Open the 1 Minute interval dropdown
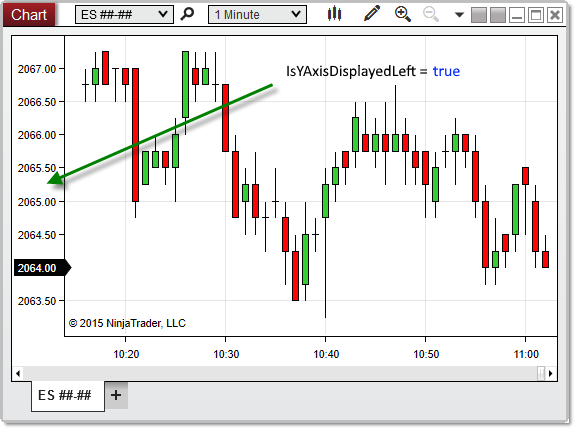575x429 pixels. [257, 15]
